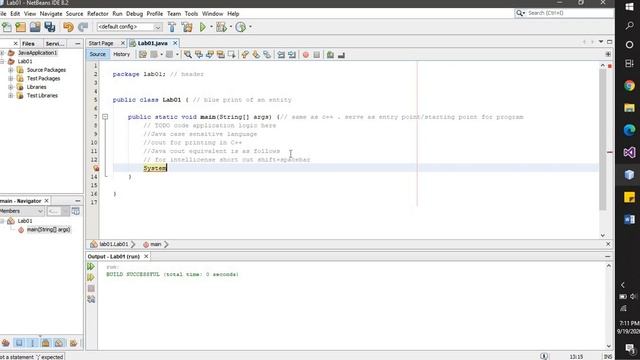
Task: Expand the Source Packages node
Action: tap(11, 70)
